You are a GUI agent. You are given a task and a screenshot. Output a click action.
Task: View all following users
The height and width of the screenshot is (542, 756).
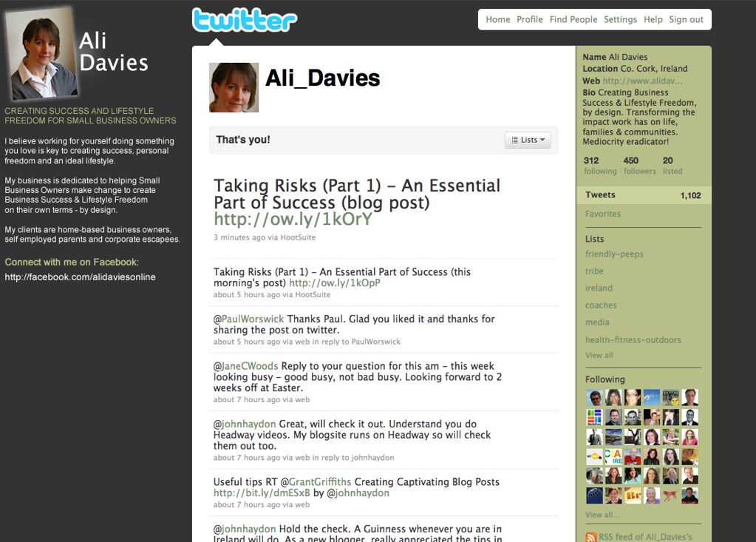(602, 515)
